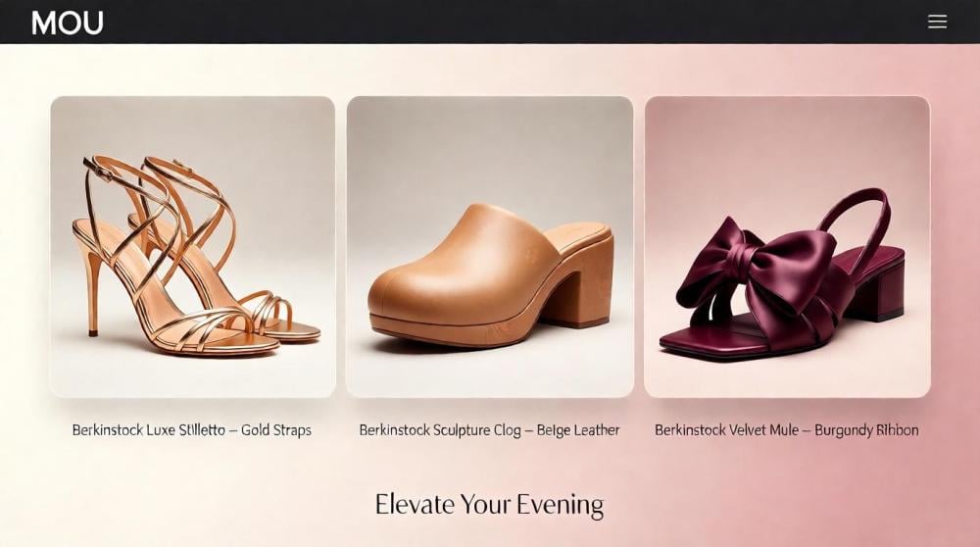
Task: Click the Elevate Your Evening heading
Action: click(489, 505)
